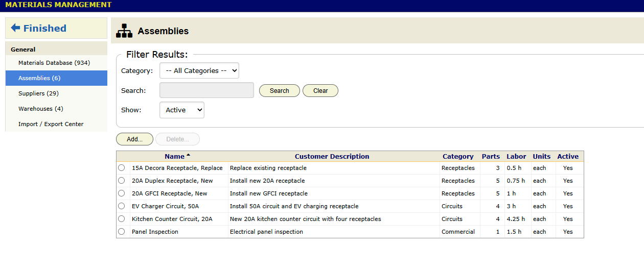644x271 pixels.
Task: Sort by Name column header
Action: [x=174, y=157]
